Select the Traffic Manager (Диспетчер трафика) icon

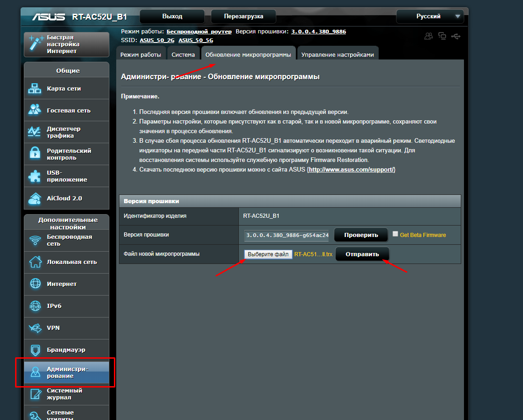35,132
